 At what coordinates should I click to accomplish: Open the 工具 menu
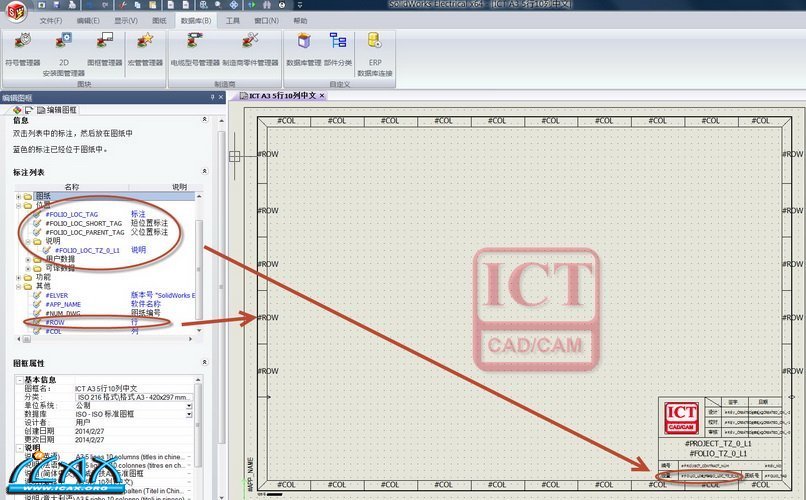click(233, 21)
